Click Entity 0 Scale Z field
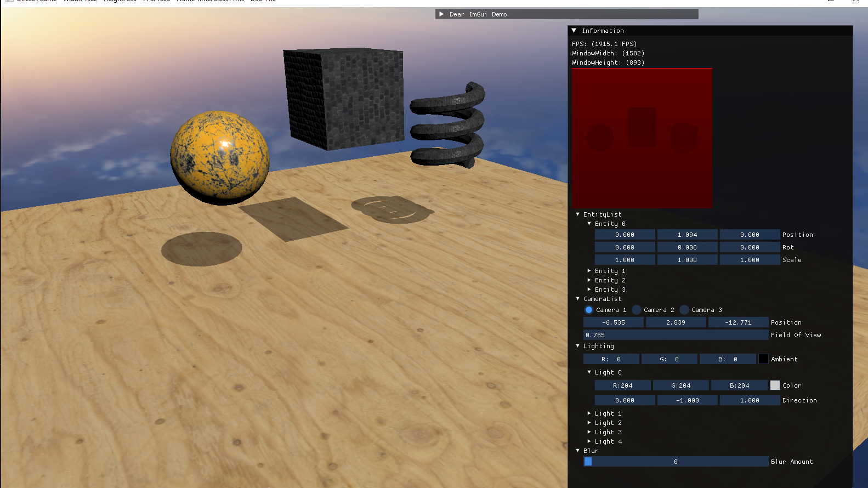The image size is (868, 488). [x=750, y=260]
